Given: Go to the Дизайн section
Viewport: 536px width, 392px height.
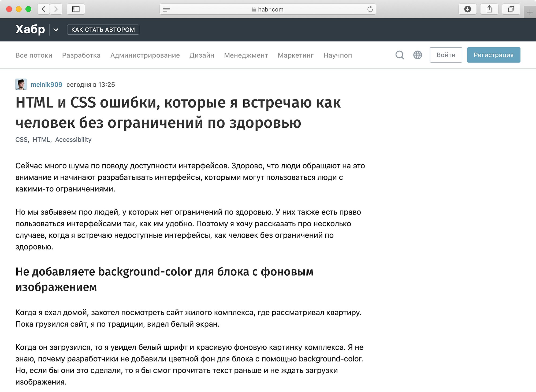Looking at the screenshot, I should click(202, 55).
